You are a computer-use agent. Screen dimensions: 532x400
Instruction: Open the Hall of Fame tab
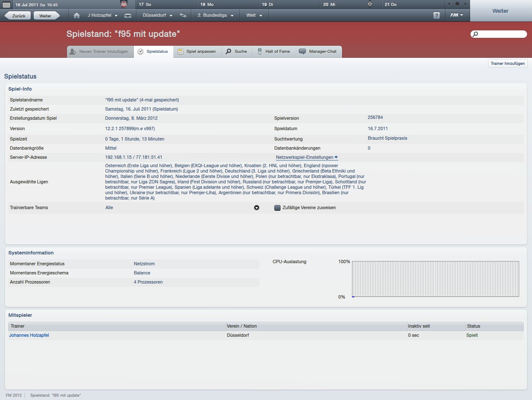coord(274,52)
